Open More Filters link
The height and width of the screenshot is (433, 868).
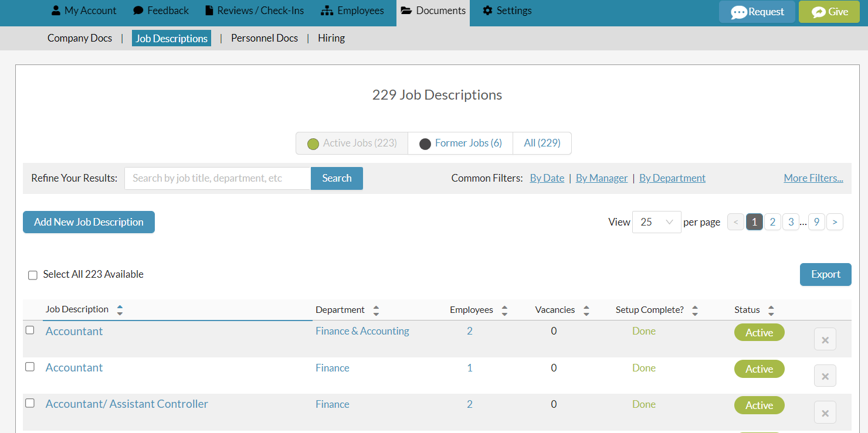813,178
